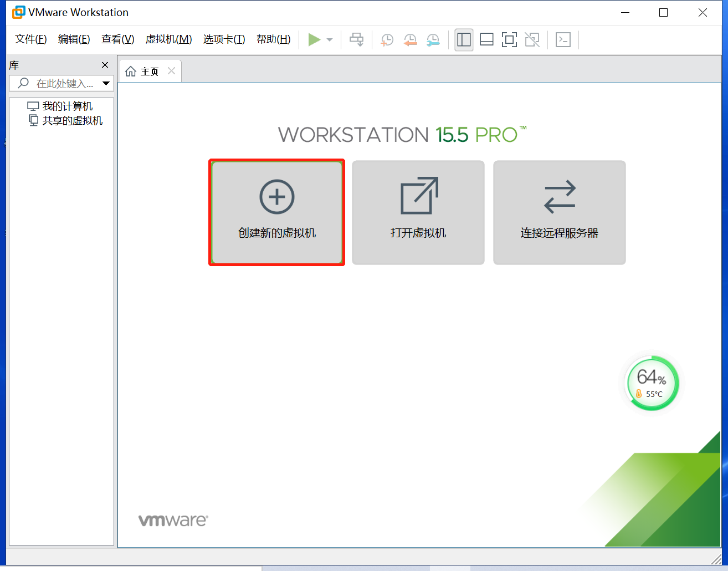728x571 pixels.
Task: Click the 打开虚拟机 tile
Action: point(418,212)
